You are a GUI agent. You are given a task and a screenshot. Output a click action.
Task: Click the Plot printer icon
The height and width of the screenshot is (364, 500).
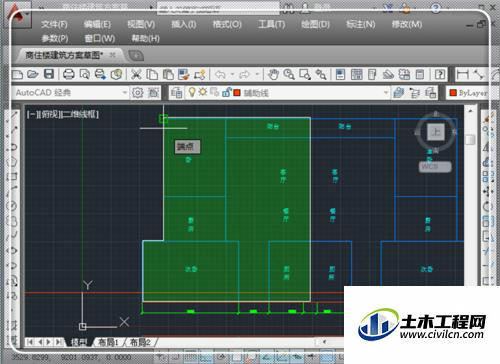[69, 74]
